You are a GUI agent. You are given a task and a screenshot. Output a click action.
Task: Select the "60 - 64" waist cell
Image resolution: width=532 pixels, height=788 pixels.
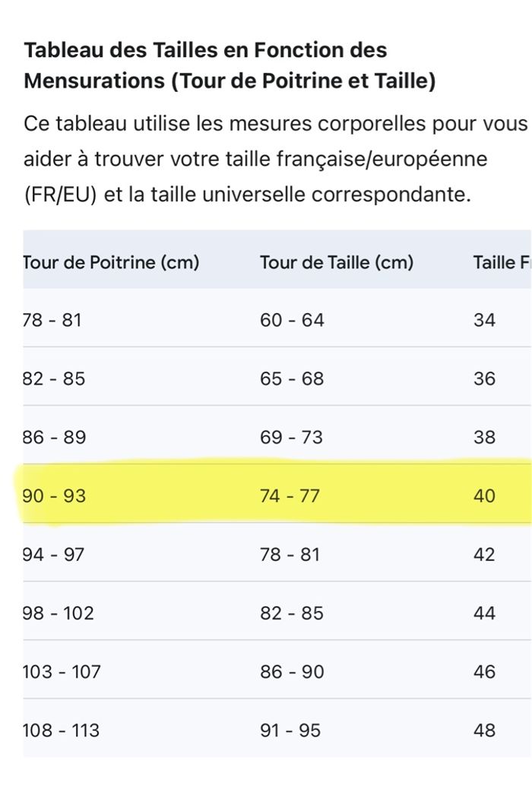(292, 320)
